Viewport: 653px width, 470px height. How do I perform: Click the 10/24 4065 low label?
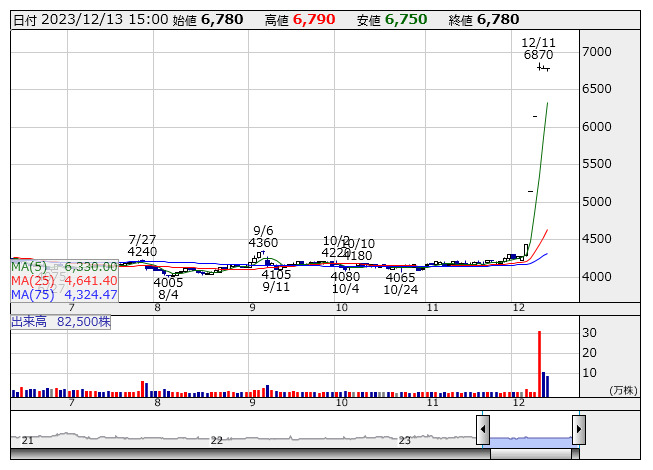point(400,284)
